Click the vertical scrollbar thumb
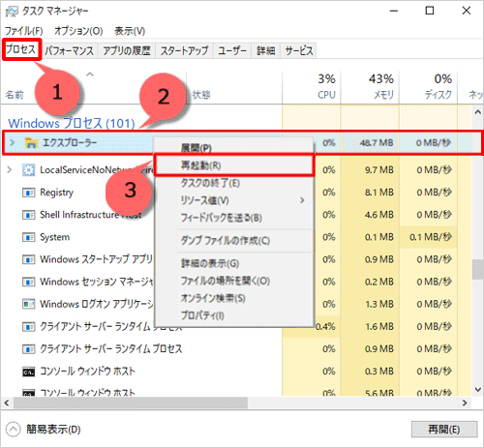This screenshot has width=484, height=448. (478, 269)
